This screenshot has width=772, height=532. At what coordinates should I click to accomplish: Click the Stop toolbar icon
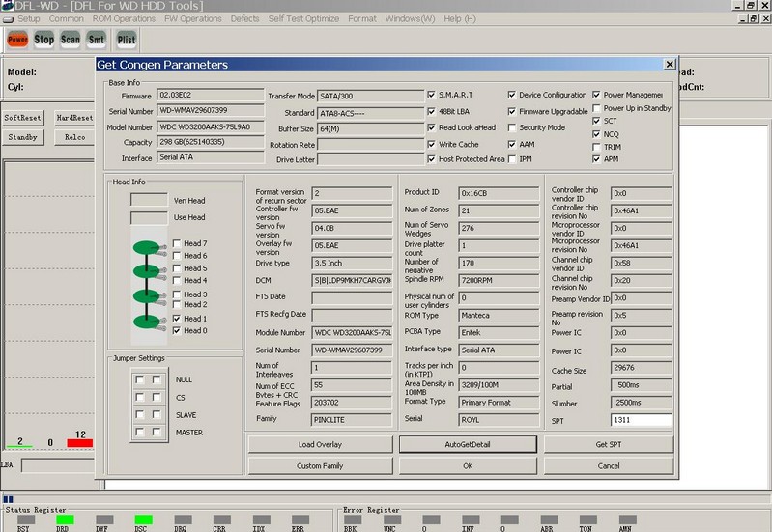pos(43,40)
